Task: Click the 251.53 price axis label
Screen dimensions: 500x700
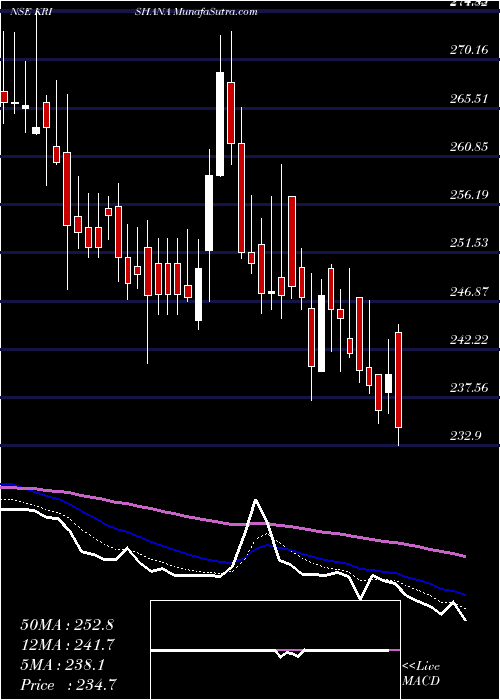Action: 469,243
